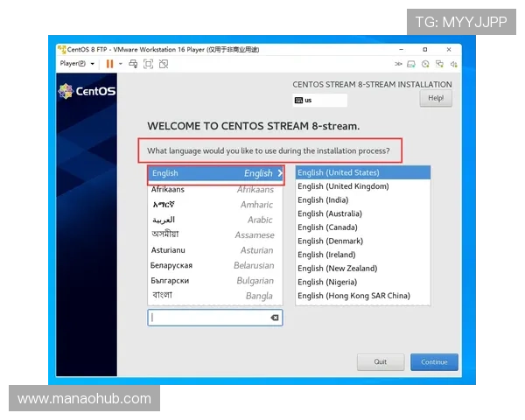Click the orange pause virtual machine icon
This screenshot has width=525, height=420.
pyautogui.click(x=109, y=64)
